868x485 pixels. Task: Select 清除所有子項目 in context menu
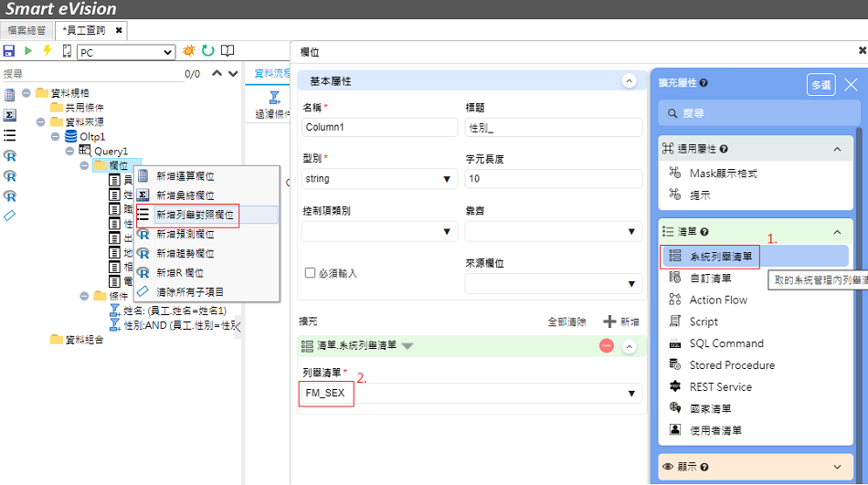click(207, 291)
